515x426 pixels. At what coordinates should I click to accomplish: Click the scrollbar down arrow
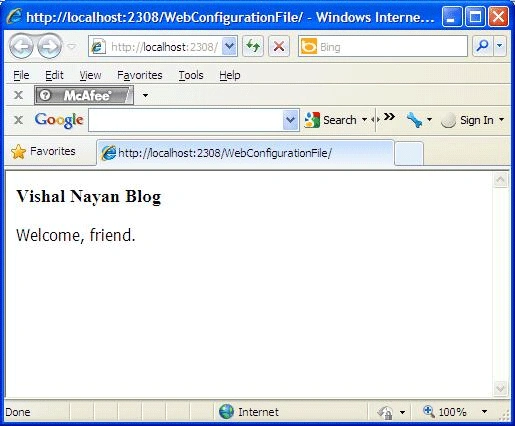[500, 389]
